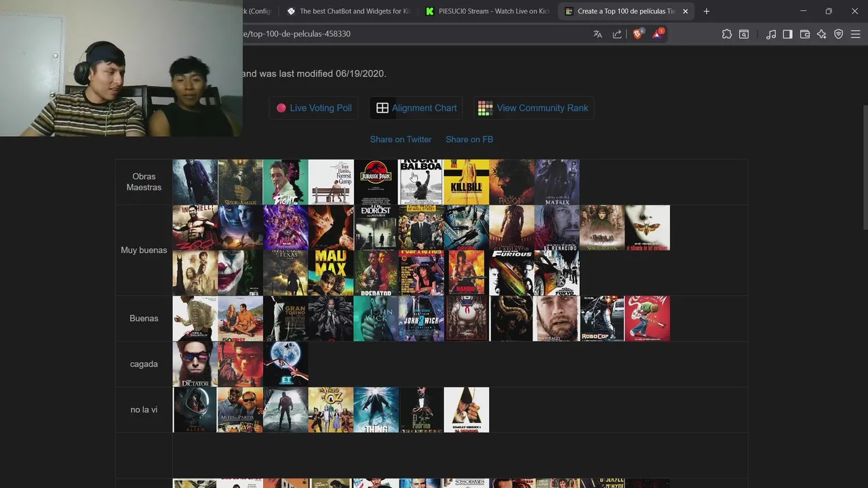The height and width of the screenshot is (488, 868).
Task: Select the Joker face poster
Action: click(x=240, y=272)
